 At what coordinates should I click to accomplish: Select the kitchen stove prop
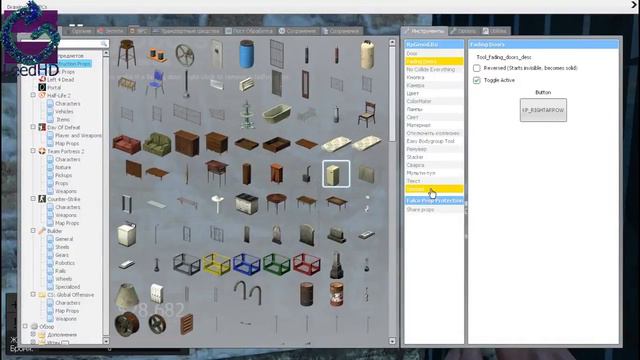click(247, 204)
